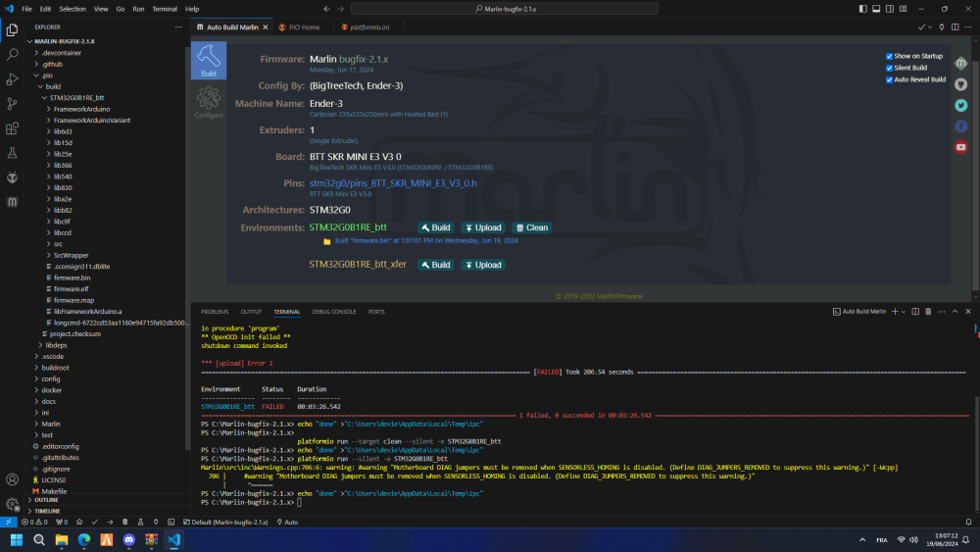Open the new terminal launch profile dropdown
Image resolution: width=980 pixels, height=552 pixels.
(904, 312)
